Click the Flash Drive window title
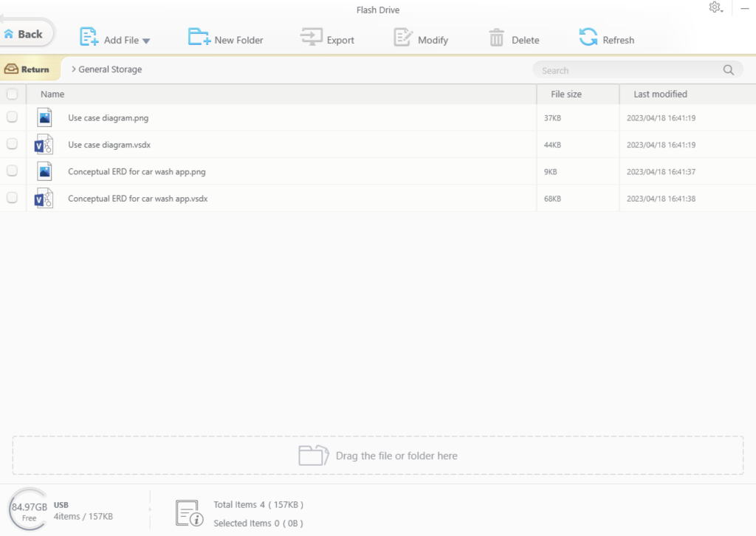Screen dimensions: 756x536 click(378, 10)
